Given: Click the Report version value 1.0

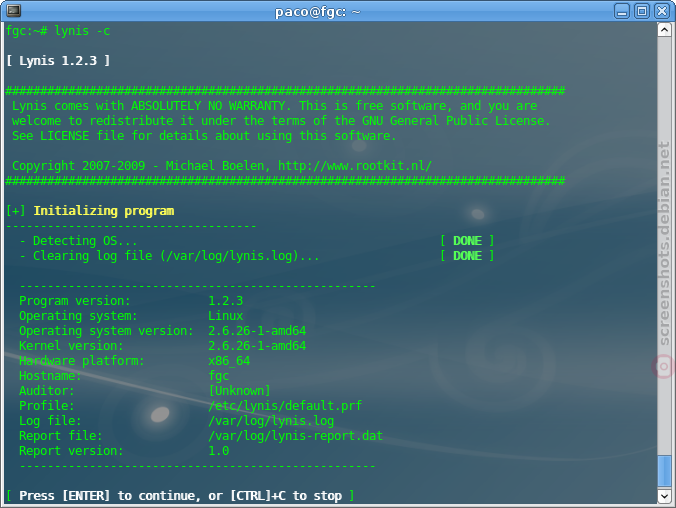Looking at the screenshot, I should (219, 451).
